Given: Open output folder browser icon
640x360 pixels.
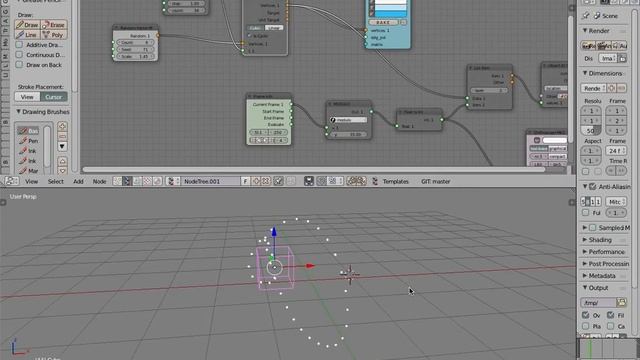Looking at the screenshot, I should [622, 302].
